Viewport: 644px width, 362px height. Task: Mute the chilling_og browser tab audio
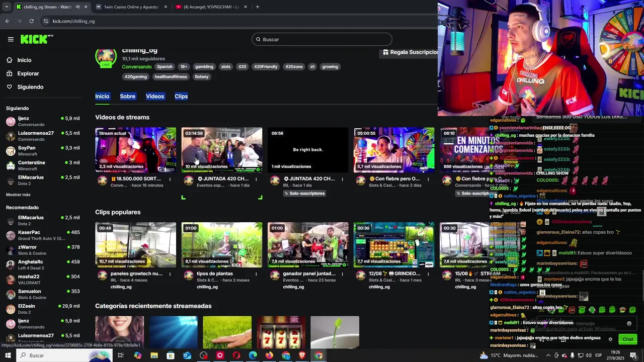click(77, 7)
